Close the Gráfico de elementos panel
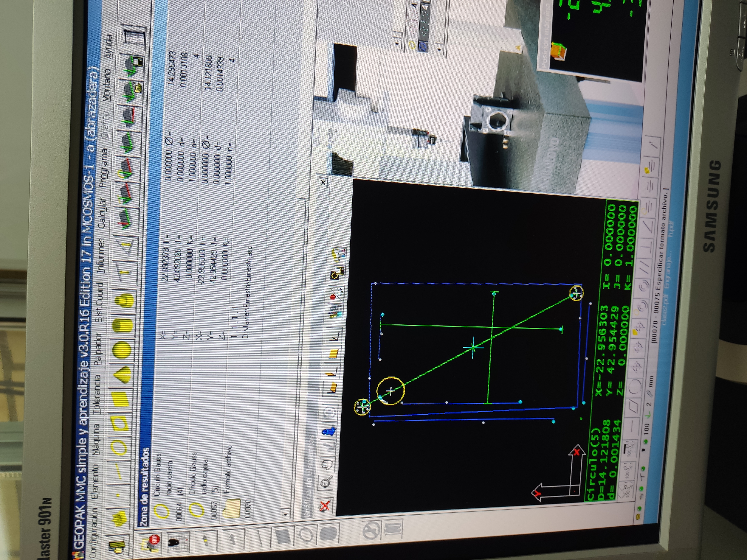Image resolution: width=747 pixels, height=560 pixels. click(x=323, y=183)
